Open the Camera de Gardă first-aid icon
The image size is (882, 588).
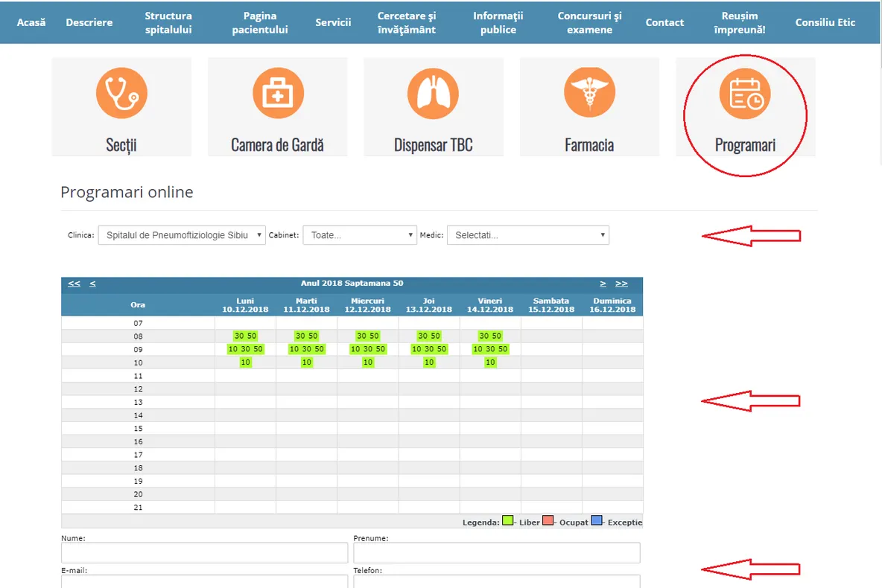pos(278,93)
